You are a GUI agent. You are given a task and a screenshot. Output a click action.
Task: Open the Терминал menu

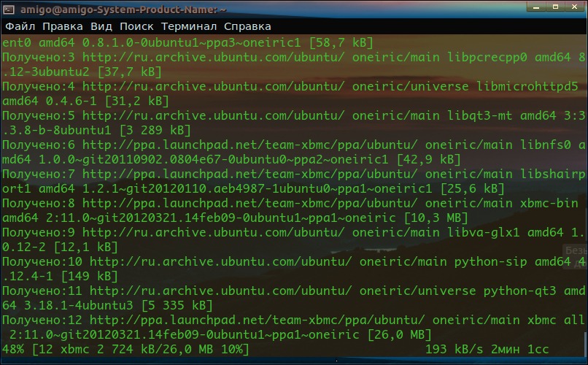(189, 26)
